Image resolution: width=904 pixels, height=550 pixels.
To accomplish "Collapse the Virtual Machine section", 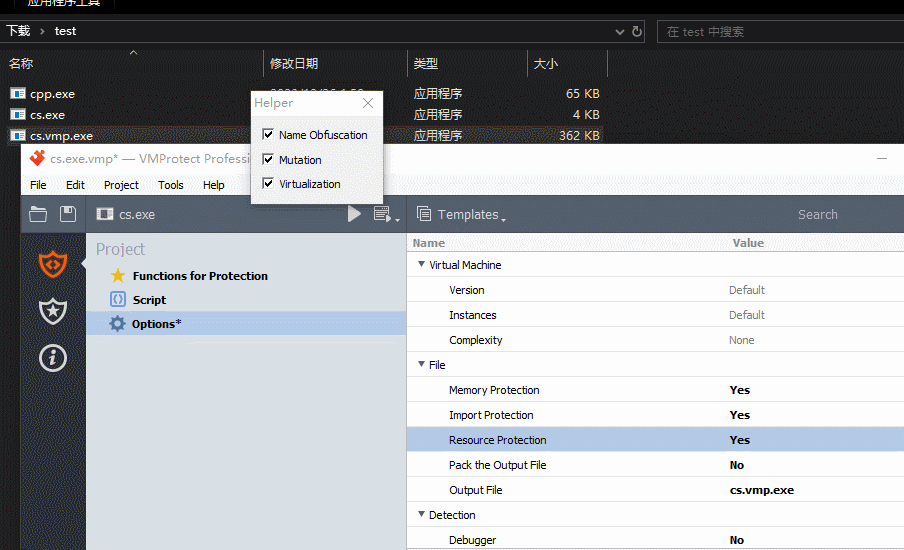I will pos(421,264).
